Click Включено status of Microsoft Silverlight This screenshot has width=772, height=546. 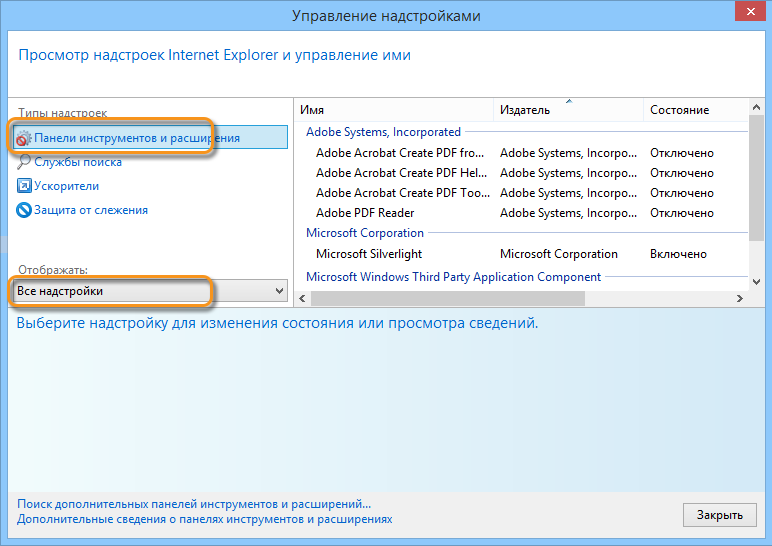678,254
